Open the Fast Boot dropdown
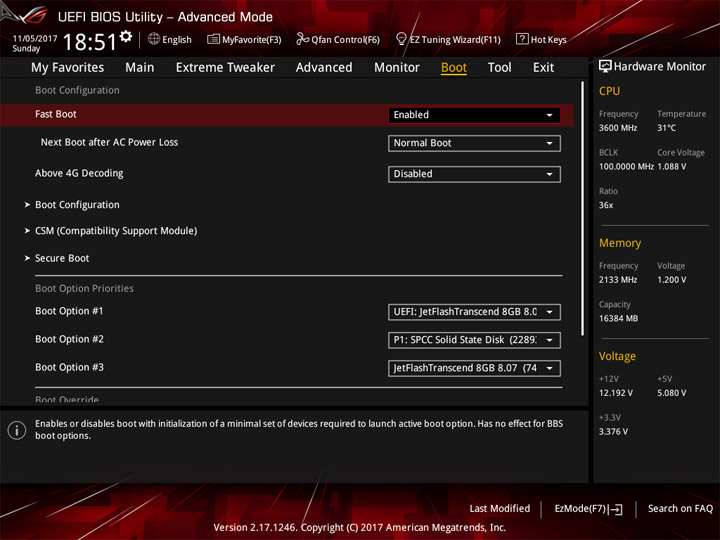This screenshot has height=540, width=720. click(474, 115)
